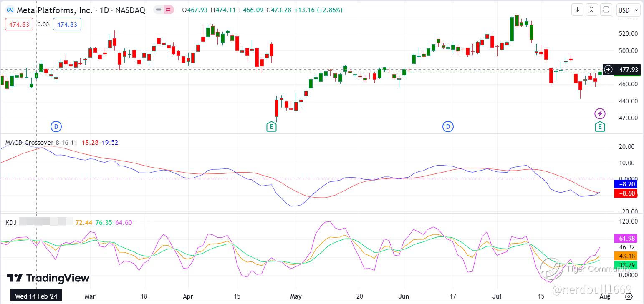Click the KDJ indicator label

(x=11, y=223)
